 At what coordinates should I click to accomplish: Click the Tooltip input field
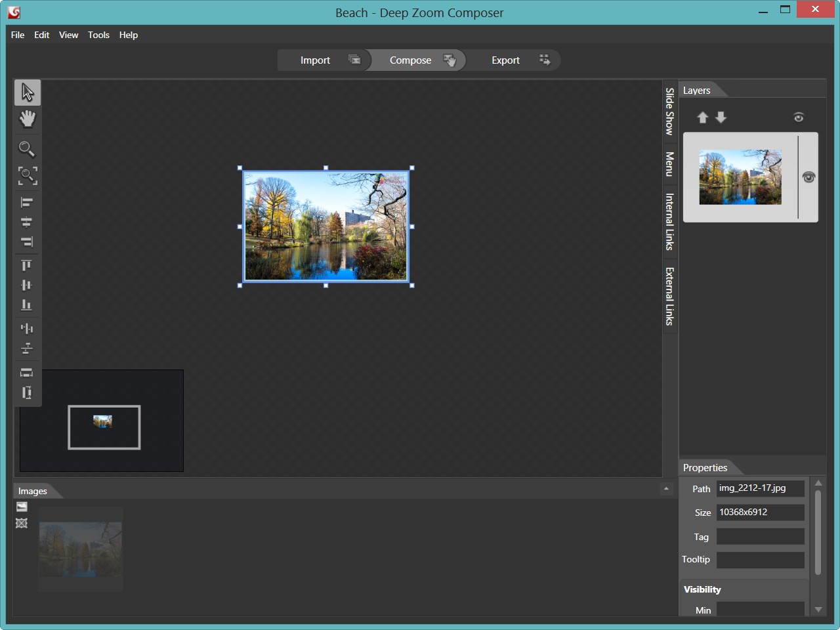(x=760, y=560)
